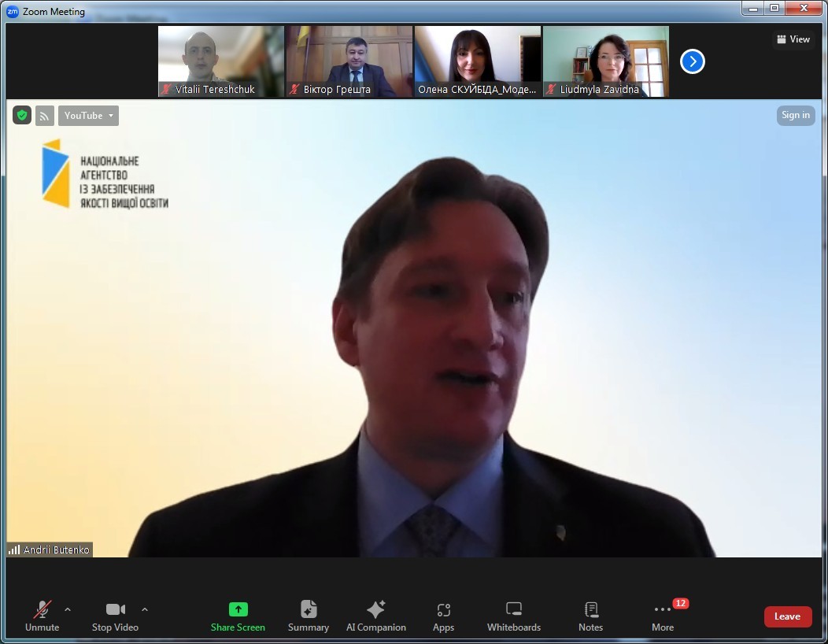Stop Video camera toggle
828x644 pixels.
click(115, 616)
